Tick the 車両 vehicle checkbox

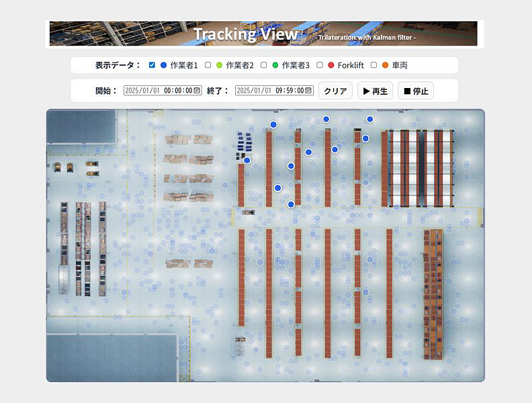[374, 65]
